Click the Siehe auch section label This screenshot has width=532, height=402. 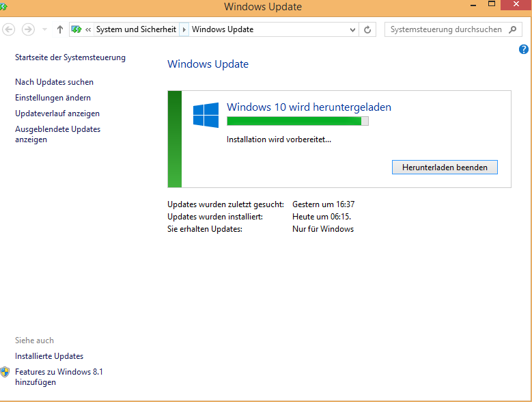tap(34, 340)
